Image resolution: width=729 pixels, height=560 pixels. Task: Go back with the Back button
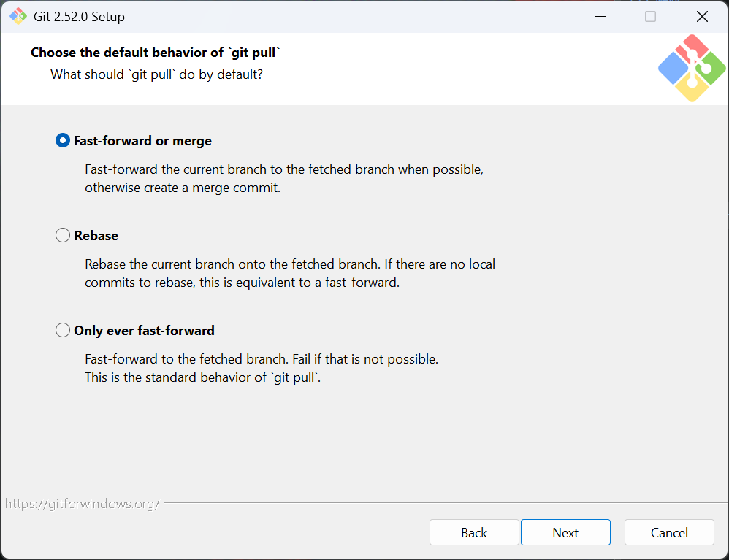[x=474, y=532]
